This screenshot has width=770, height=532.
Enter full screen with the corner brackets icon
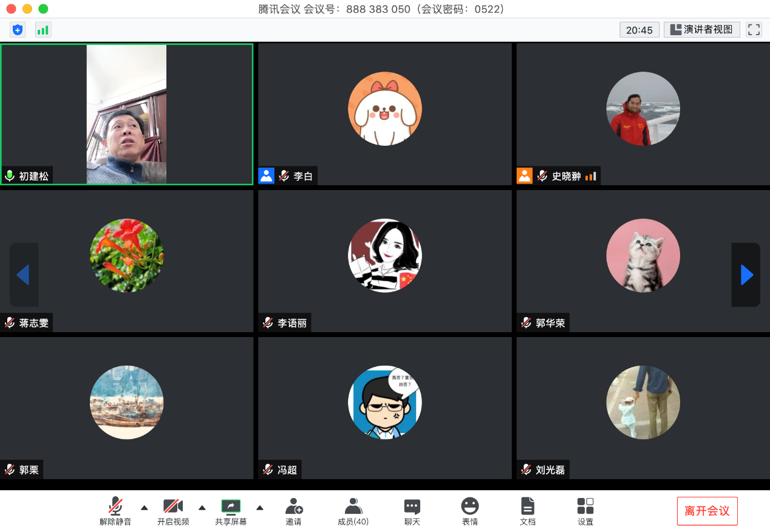click(x=754, y=30)
